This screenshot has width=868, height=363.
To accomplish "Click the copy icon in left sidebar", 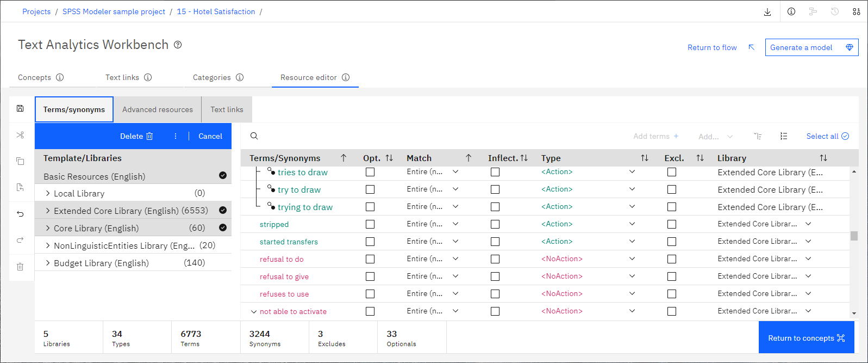I will tap(20, 161).
